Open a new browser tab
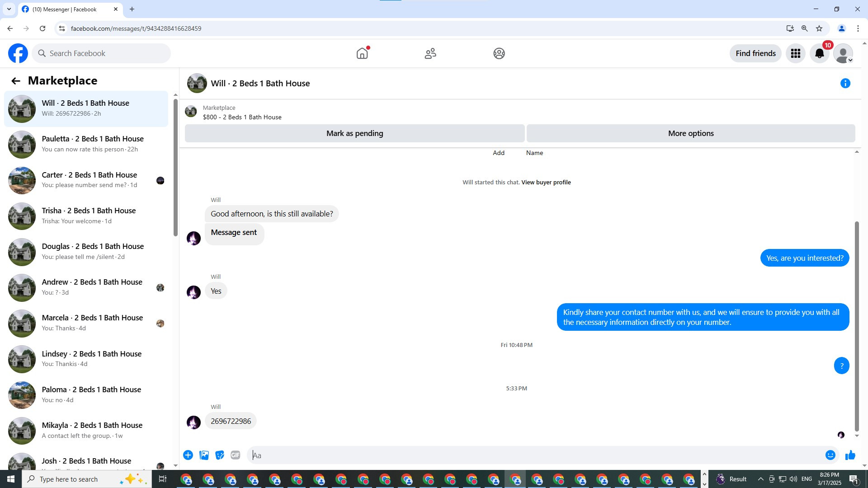Screen dimensions: 868x488 point(132,9)
